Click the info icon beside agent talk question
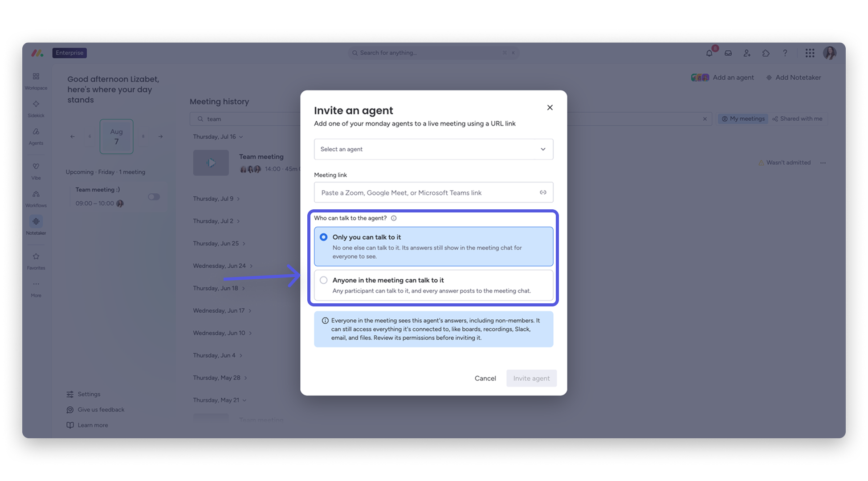The image size is (868, 481). [394, 218]
